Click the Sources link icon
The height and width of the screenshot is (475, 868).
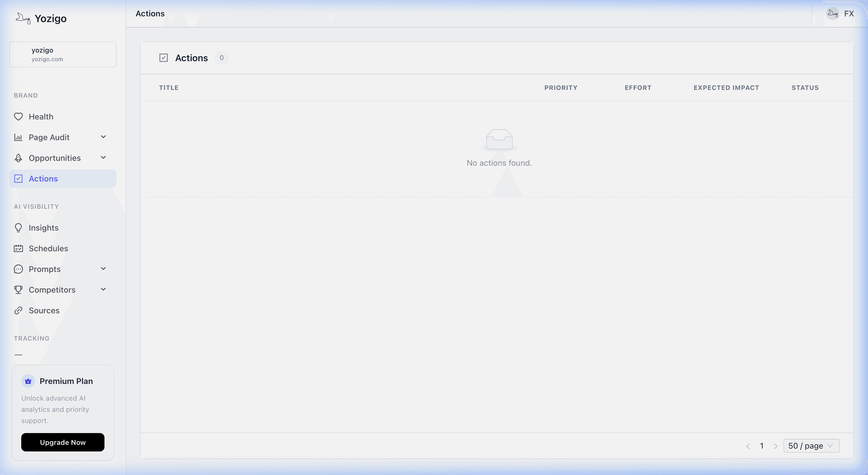coord(19,310)
